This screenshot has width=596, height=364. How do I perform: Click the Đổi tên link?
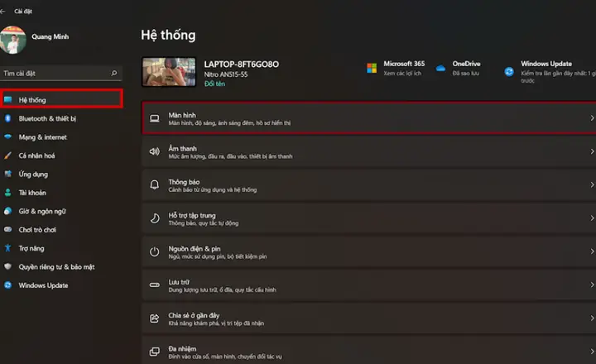pyautogui.click(x=214, y=84)
